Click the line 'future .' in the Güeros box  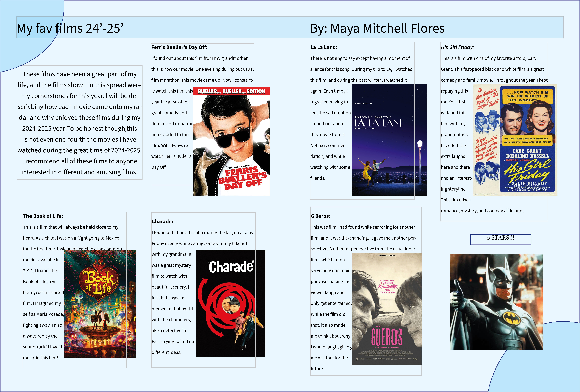coord(318,369)
